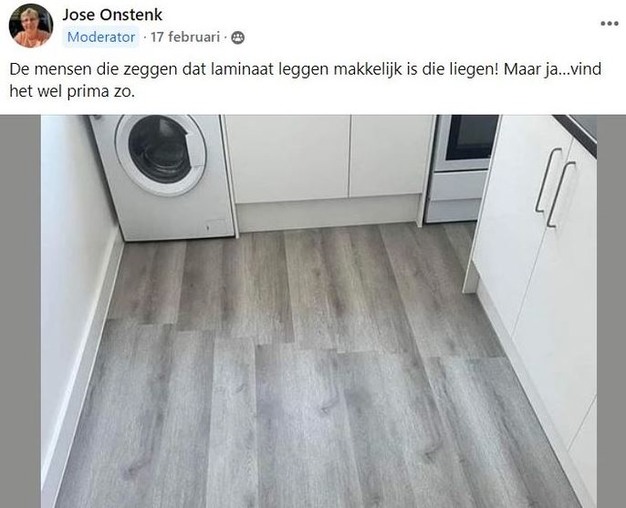Open the 17 februari timestamp link
This screenshot has height=508, width=626.
click(x=186, y=37)
